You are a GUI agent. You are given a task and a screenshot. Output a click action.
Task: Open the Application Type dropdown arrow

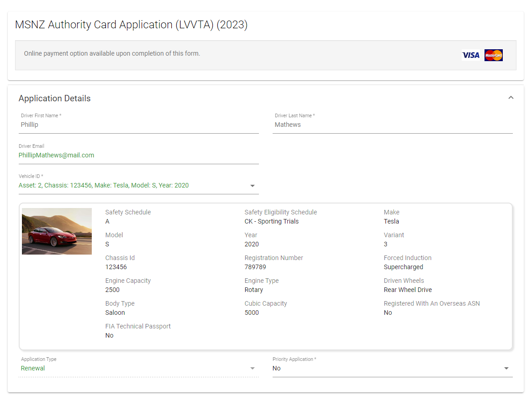click(253, 369)
